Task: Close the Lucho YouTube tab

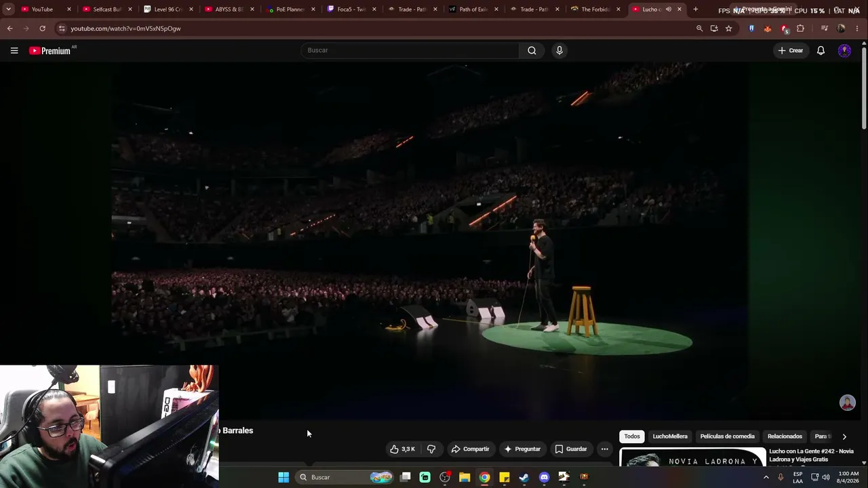Action: pos(679,9)
